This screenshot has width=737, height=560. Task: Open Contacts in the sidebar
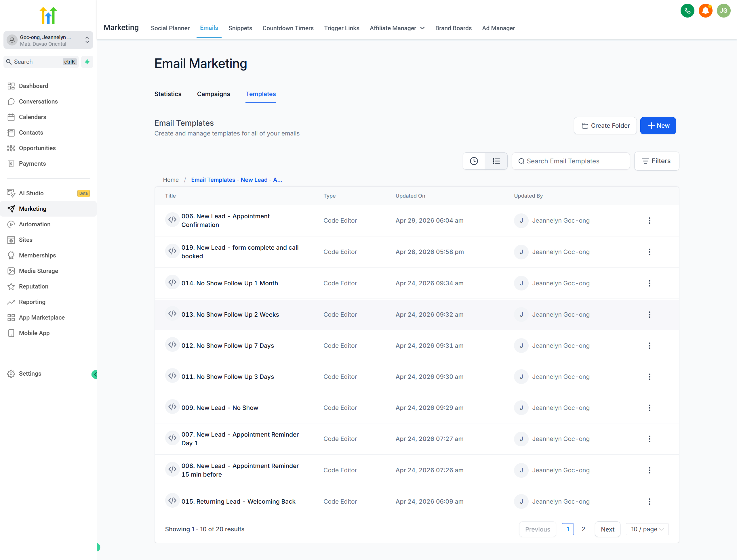48,132
